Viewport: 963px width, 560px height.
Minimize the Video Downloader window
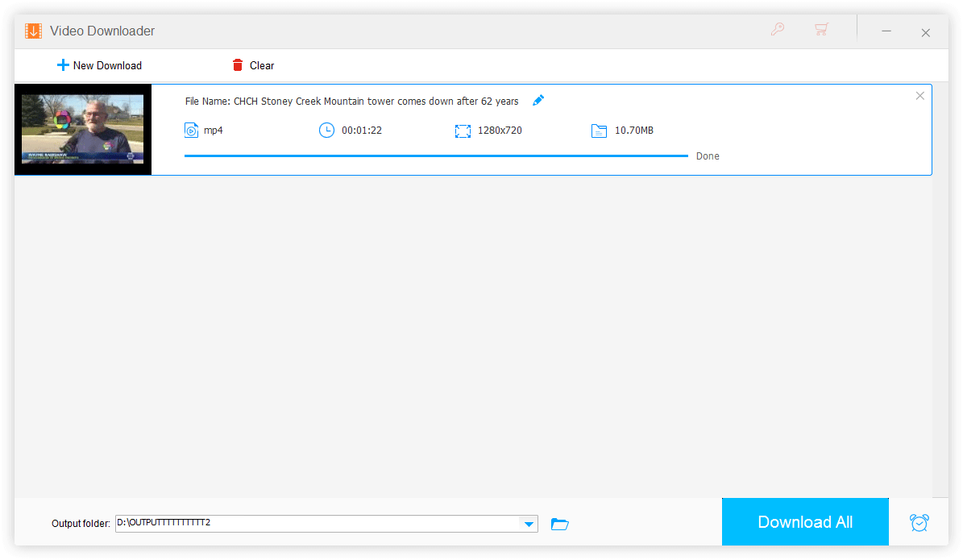point(886,31)
